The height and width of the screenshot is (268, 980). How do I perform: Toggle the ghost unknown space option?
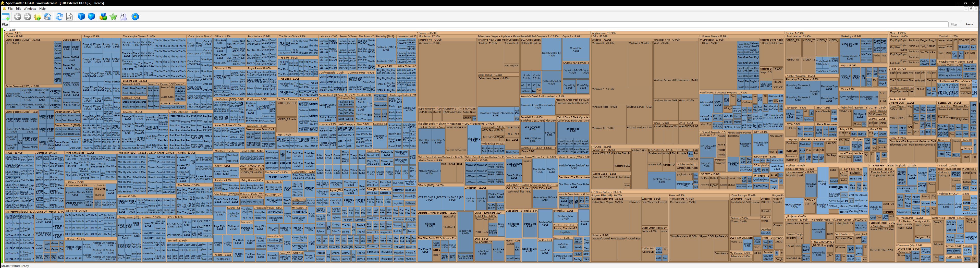[123, 17]
